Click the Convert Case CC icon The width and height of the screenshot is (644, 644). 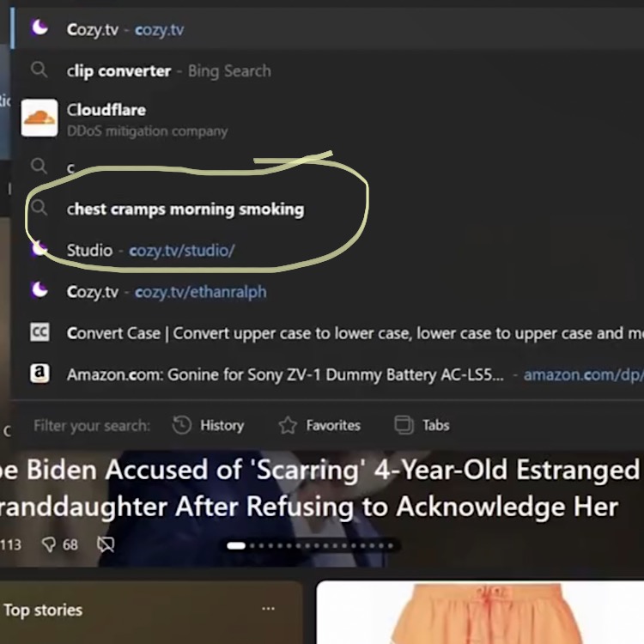point(39,331)
